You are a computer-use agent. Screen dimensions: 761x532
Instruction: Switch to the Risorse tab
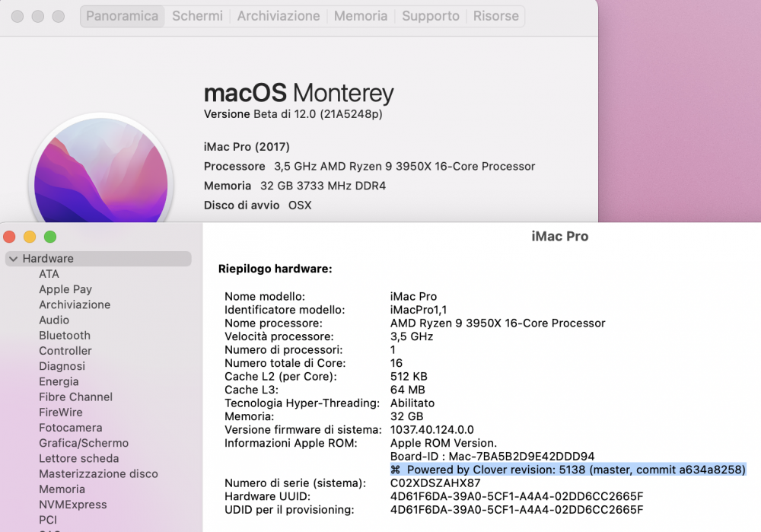tap(496, 16)
